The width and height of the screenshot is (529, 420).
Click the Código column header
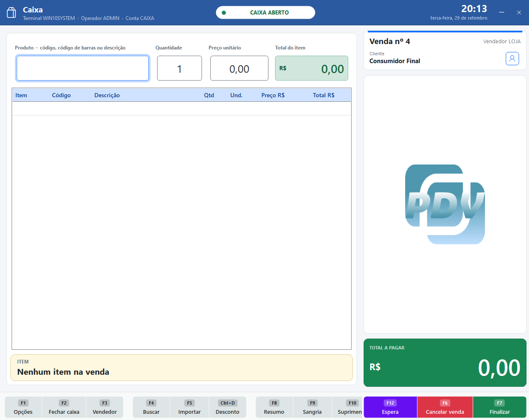pyautogui.click(x=62, y=95)
